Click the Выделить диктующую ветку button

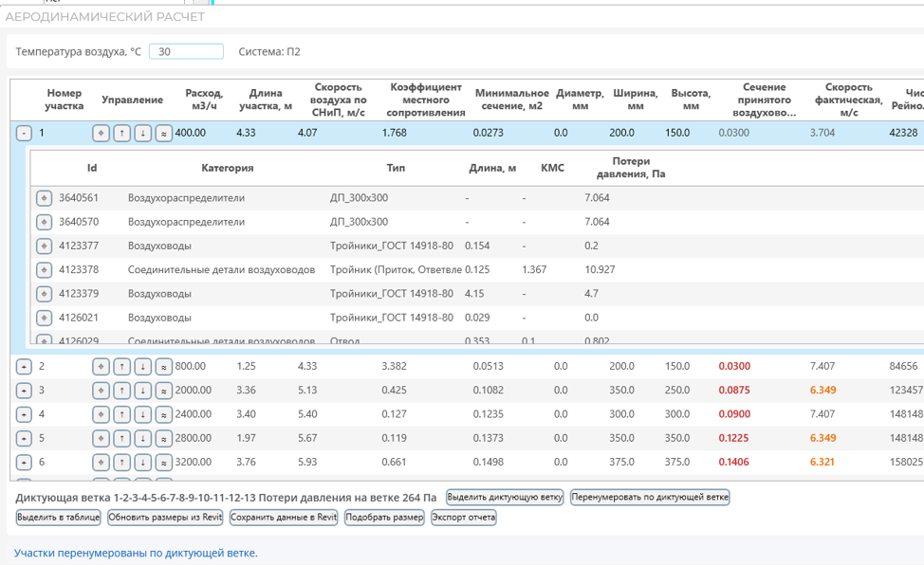point(505,498)
